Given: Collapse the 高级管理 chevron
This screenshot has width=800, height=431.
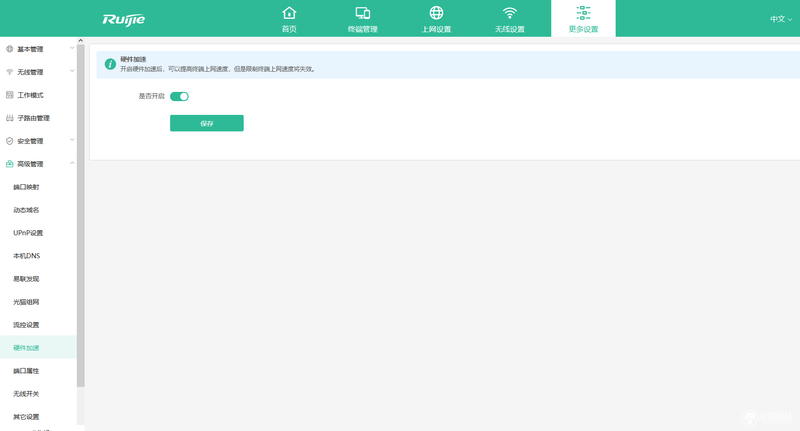Looking at the screenshot, I should (72, 163).
